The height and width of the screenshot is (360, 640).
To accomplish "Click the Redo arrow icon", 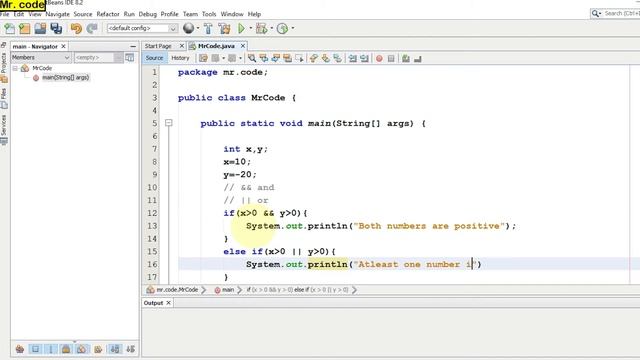I will [92, 28].
